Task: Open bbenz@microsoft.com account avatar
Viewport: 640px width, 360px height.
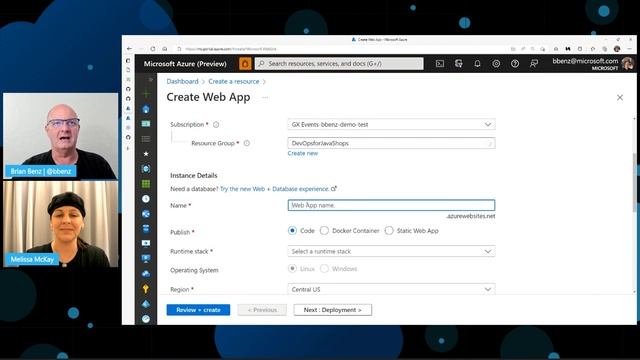Action: 627,63
